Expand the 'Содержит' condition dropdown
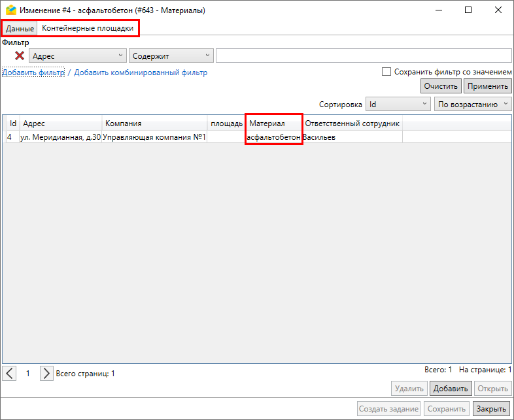514x420 pixels. click(172, 56)
